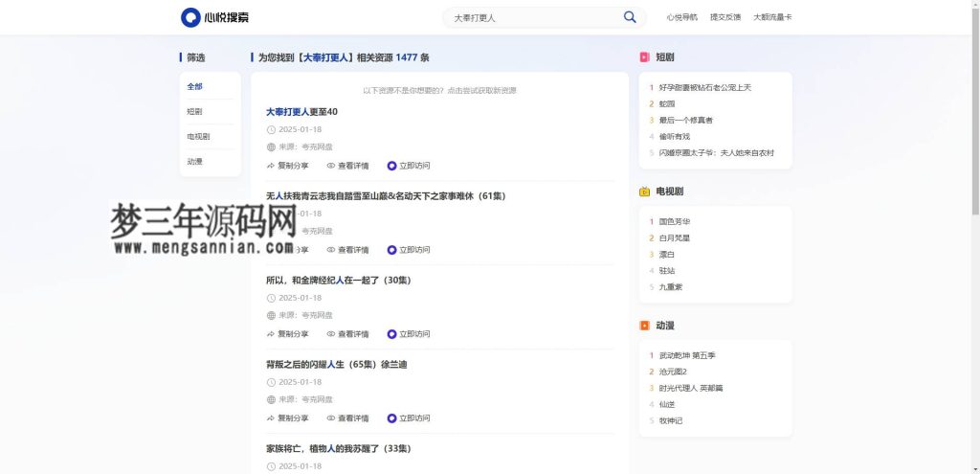980x474 pixels.
Task: Open 好孕甜妻被钻石老公宠上天 in 短剧 list
Action: pos(705,87)
